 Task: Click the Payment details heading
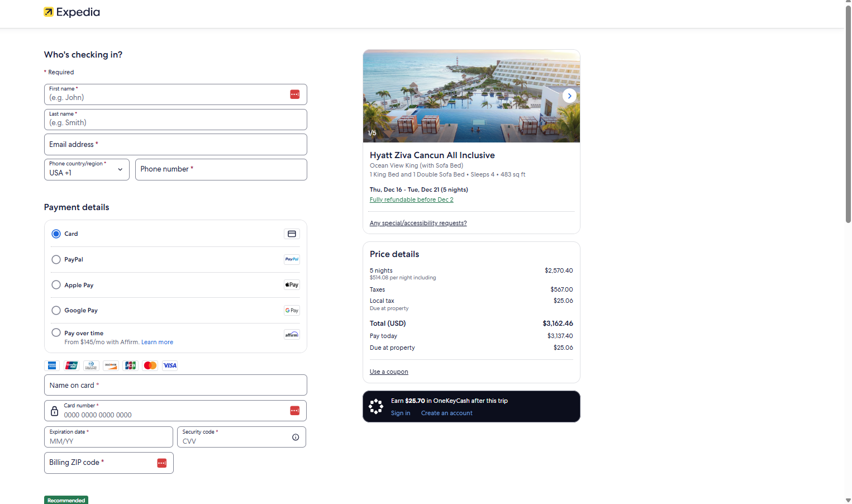pyautogui.click(x=77, y=207)
